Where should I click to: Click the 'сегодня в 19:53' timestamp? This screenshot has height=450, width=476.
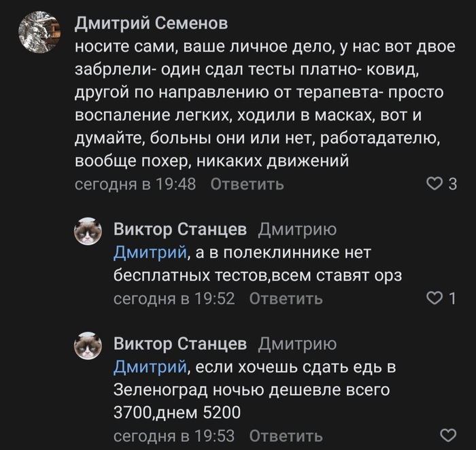(173, 435)
